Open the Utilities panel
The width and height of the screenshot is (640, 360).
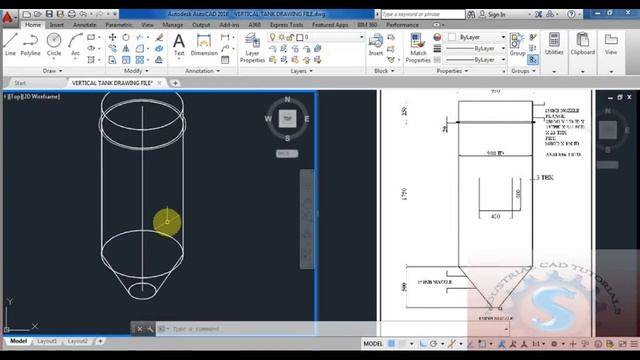[x=554, y=44]
